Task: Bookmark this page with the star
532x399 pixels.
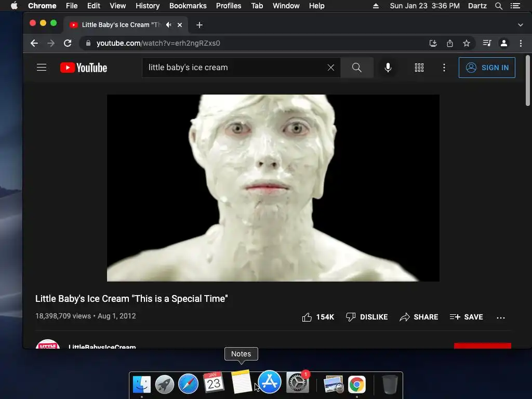Action: point(467,43)
